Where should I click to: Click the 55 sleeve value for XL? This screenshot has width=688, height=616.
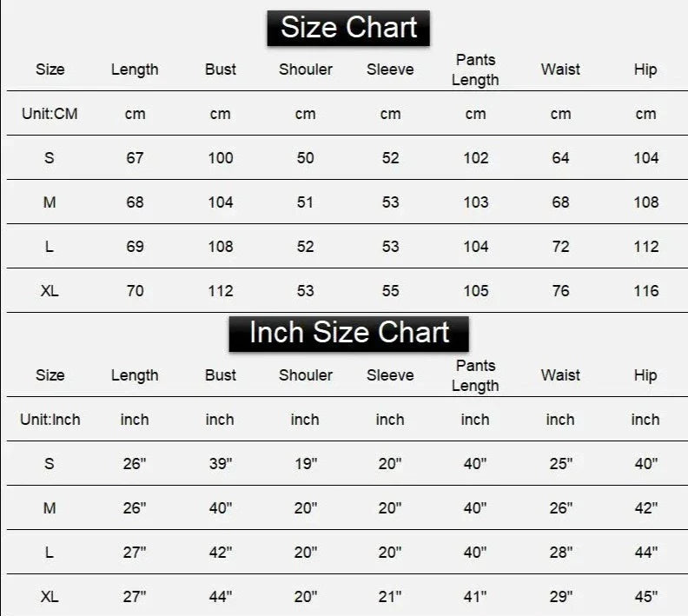coord(390,291)
